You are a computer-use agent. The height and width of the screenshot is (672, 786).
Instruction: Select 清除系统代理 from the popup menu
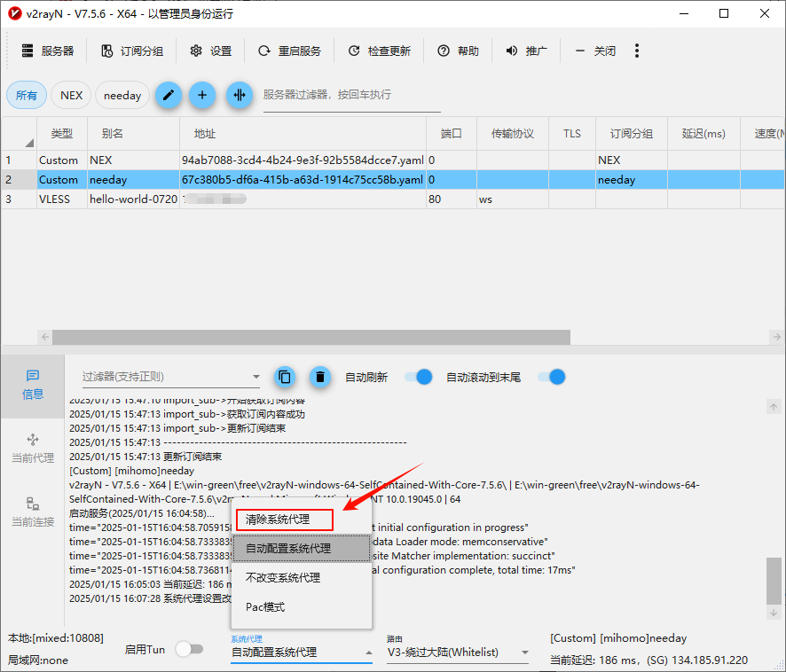coord(284,520)
